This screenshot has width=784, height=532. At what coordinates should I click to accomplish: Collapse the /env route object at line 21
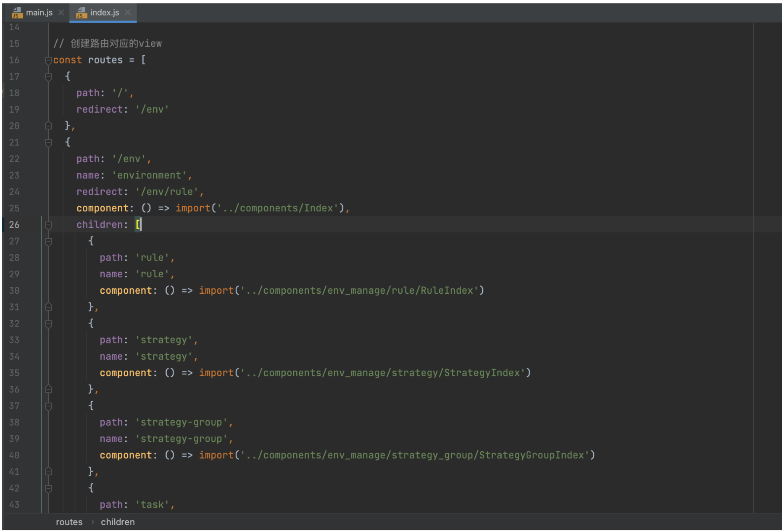48,143
